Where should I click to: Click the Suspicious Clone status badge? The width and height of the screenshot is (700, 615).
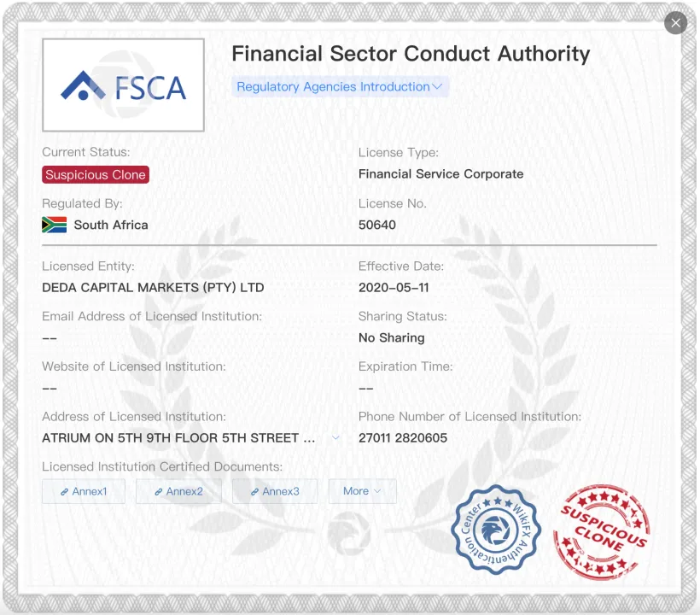(96, 174)
